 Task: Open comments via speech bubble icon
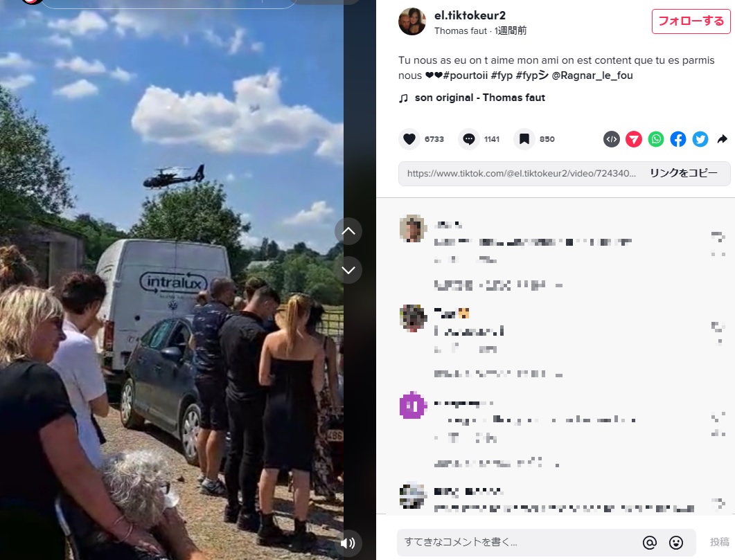tap(469, 139)
